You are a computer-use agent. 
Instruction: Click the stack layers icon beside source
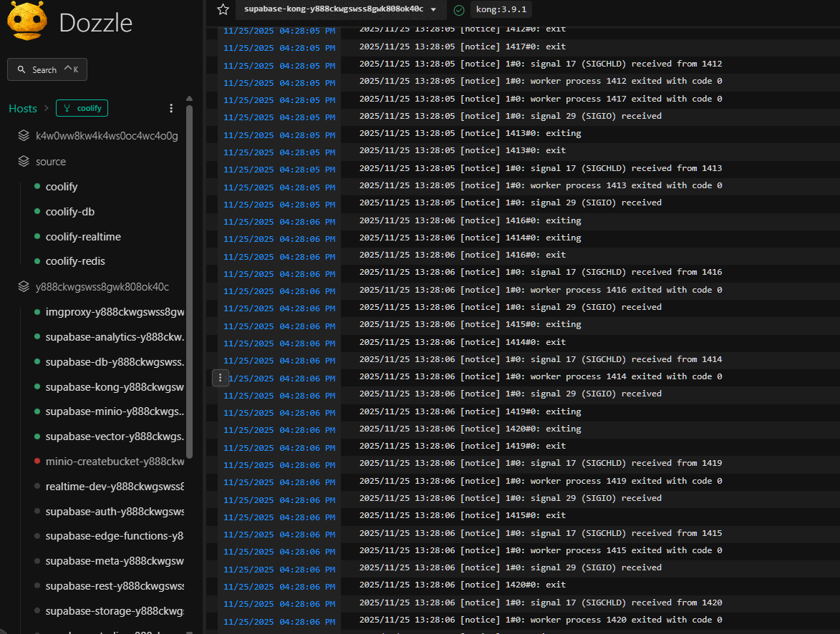click(24, 161)
